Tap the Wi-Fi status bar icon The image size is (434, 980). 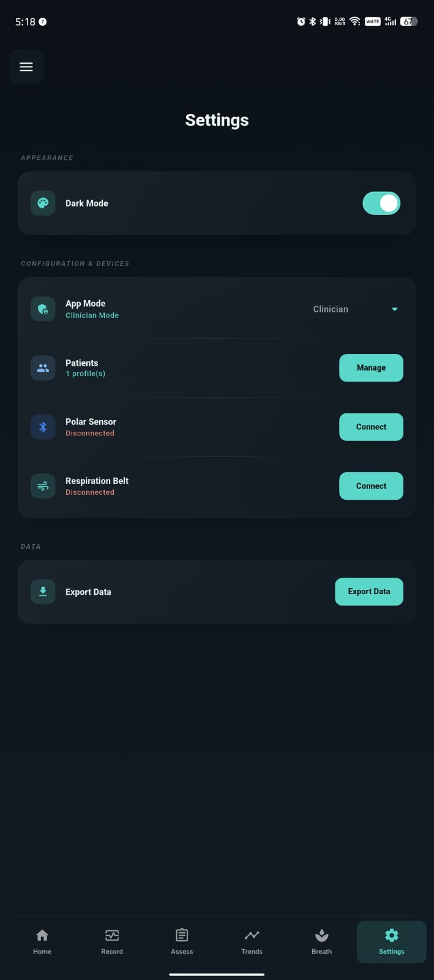(x=355, y=21)
